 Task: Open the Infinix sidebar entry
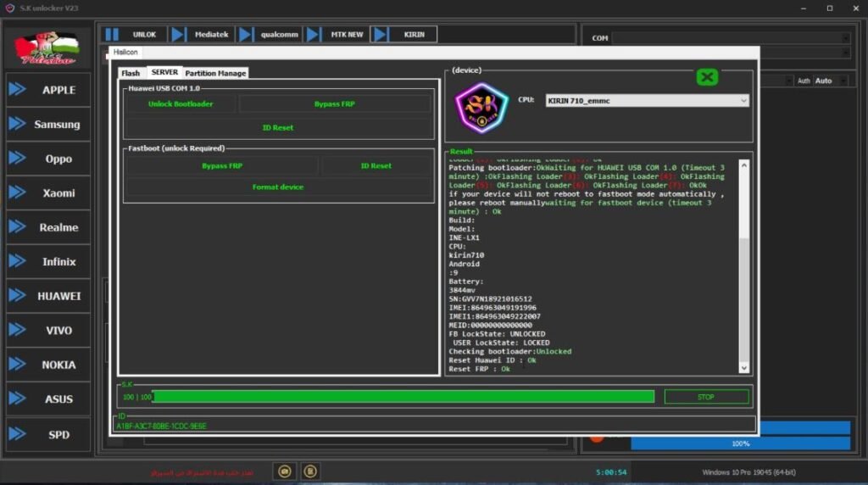click(48, 261)
